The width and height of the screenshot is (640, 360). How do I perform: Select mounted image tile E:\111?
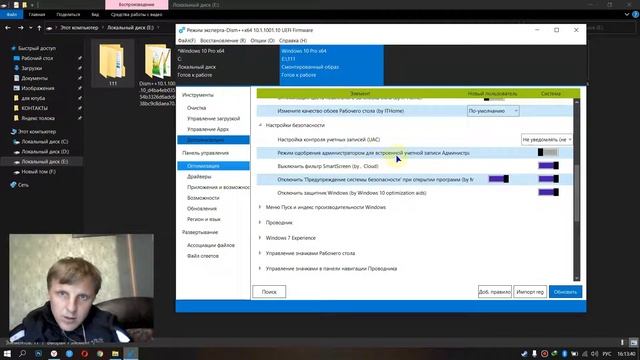point(331,65)
